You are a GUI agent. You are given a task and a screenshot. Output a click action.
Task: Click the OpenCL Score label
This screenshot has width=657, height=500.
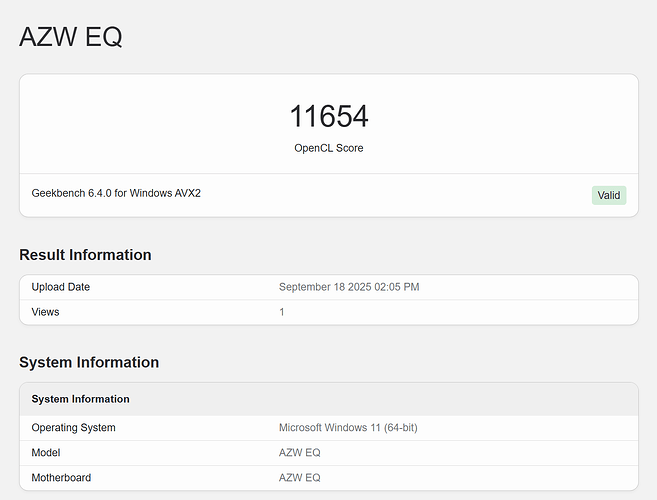(x=328, y=148)
